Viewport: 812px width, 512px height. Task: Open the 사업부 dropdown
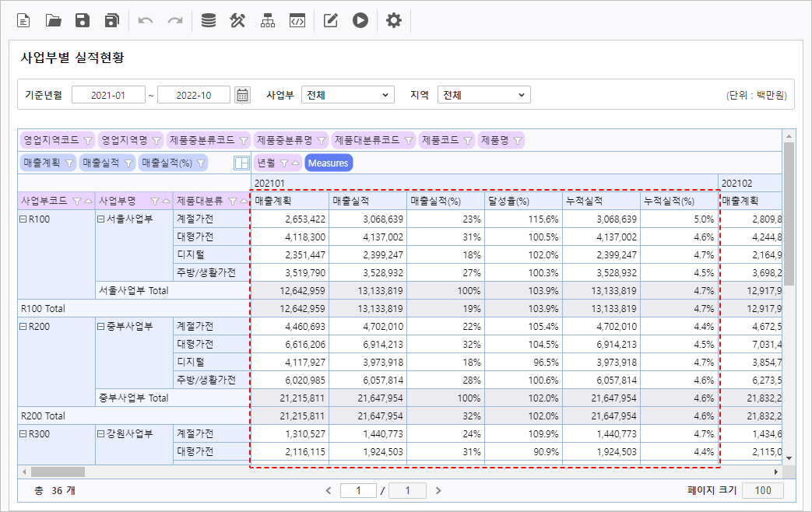[348, 95]
